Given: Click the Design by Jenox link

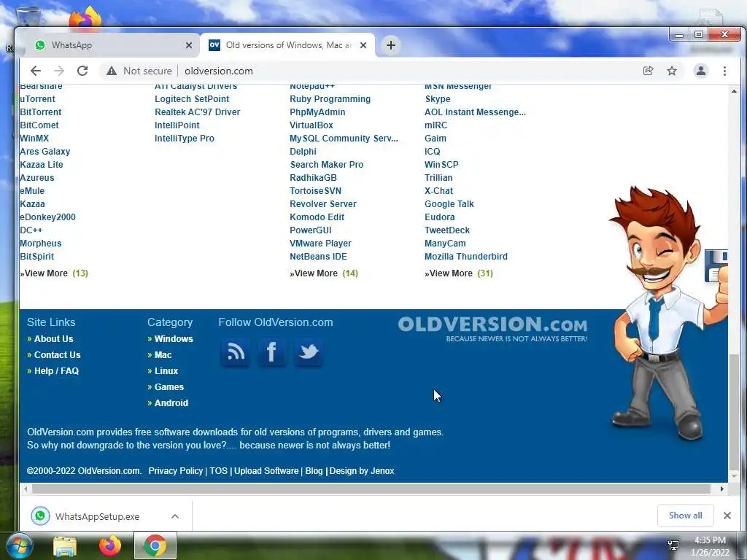Looking at the screenshot, I should coord(362,471).
